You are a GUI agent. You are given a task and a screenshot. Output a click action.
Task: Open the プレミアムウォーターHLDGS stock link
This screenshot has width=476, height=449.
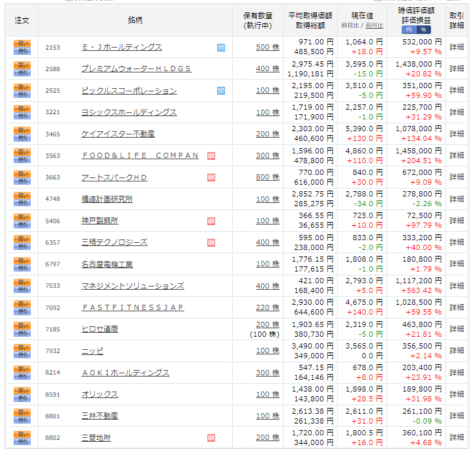(136, 69)
